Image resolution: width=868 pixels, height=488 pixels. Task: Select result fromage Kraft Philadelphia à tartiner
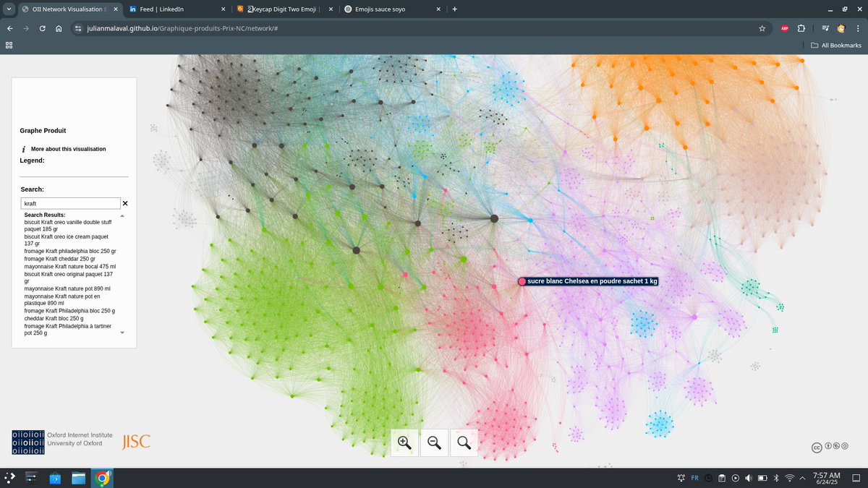coord(69,330)
